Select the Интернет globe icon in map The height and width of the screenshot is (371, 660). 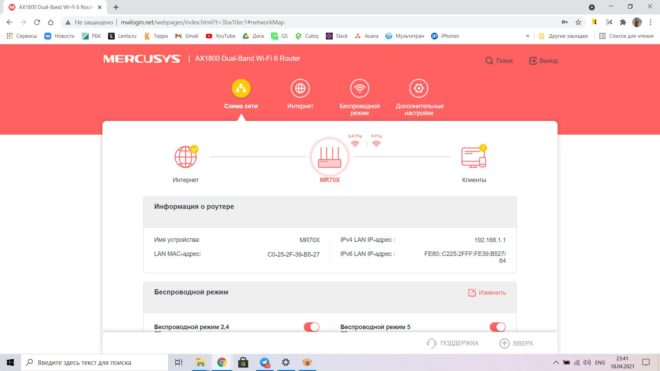pyautogui.click(x=186, y=157)
